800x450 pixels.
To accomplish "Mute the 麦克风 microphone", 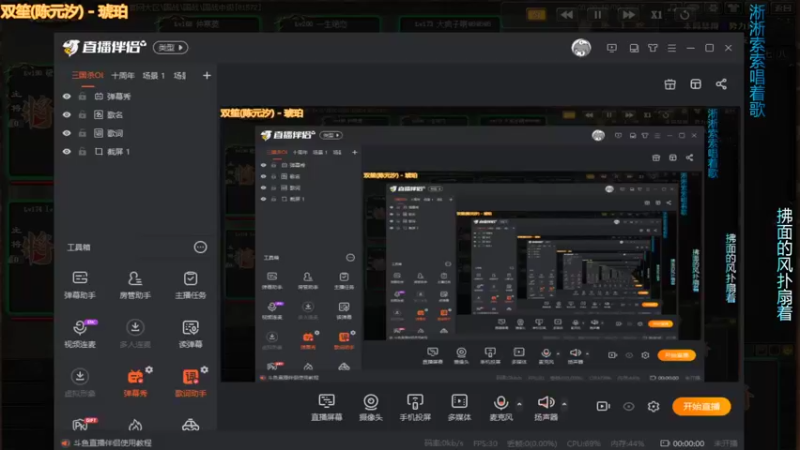I will (501, 407).
